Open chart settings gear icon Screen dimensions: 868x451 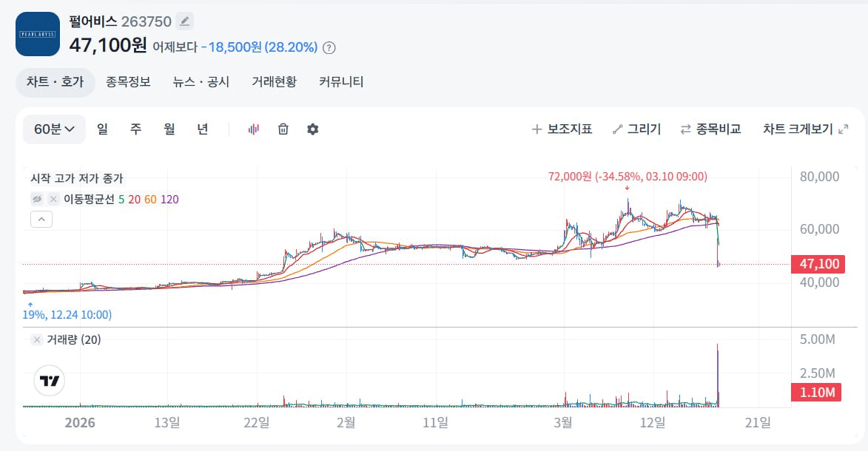pyautogui.click(x=313, y=129)
